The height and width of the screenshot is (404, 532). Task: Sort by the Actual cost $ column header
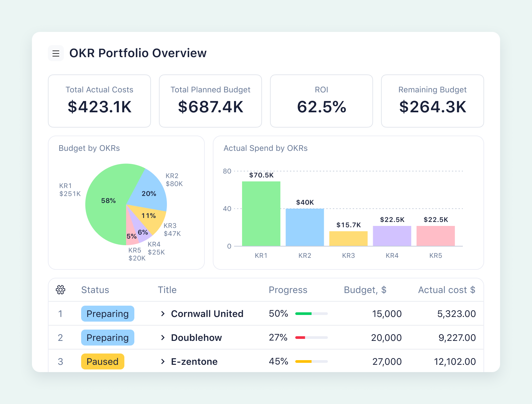coord(446,290)
